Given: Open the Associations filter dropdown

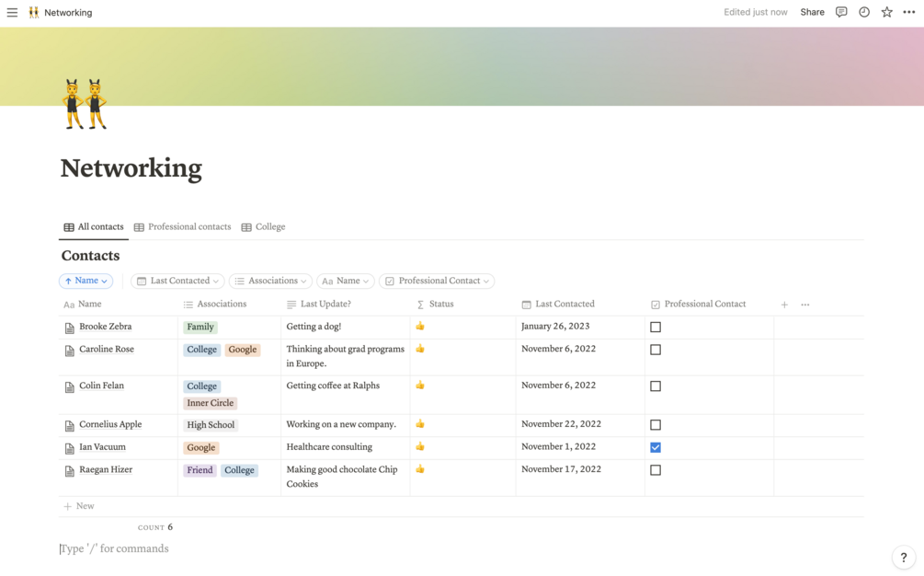Looking at the screenshot, I should click(270, 281).
